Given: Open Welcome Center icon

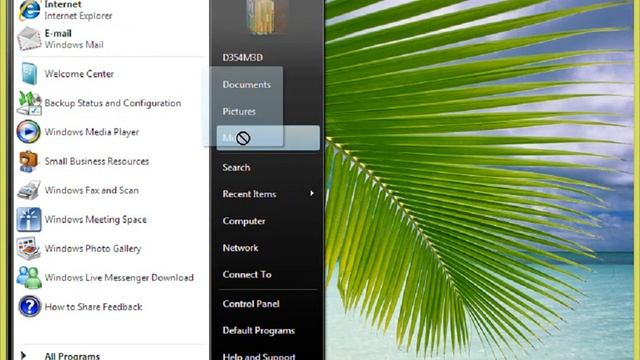Looking at the screenshot, I should coord(29,74).
